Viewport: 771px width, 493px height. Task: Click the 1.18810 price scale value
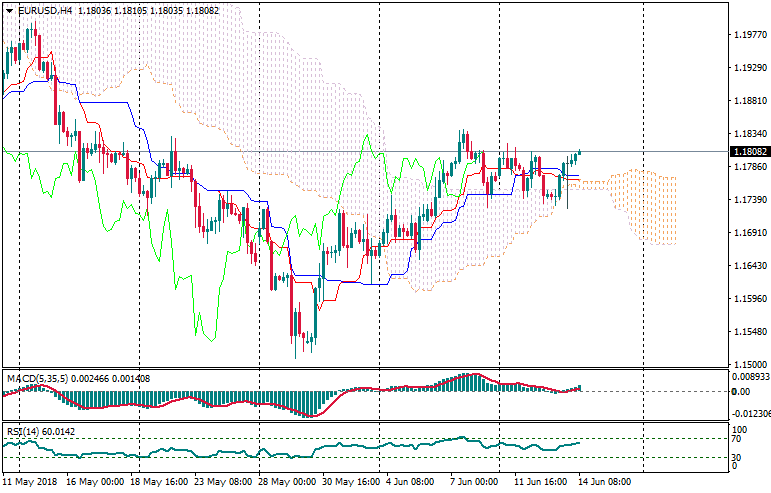(x=749, y=101)
